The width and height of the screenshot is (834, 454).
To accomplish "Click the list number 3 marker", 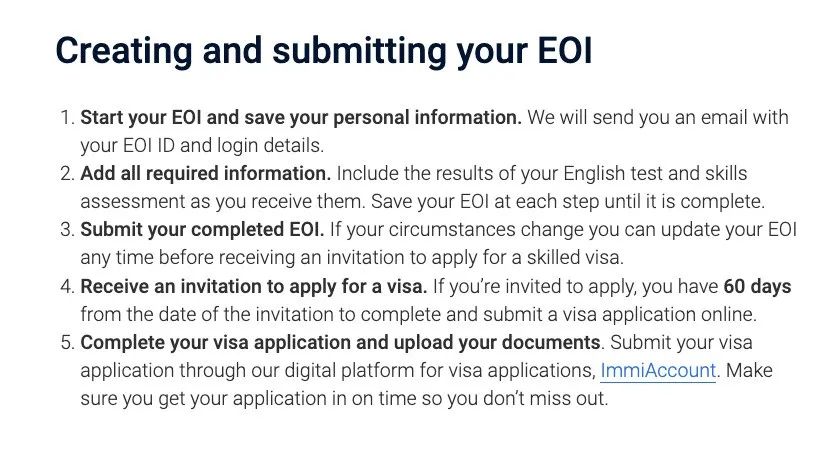I will click(67, 230).
